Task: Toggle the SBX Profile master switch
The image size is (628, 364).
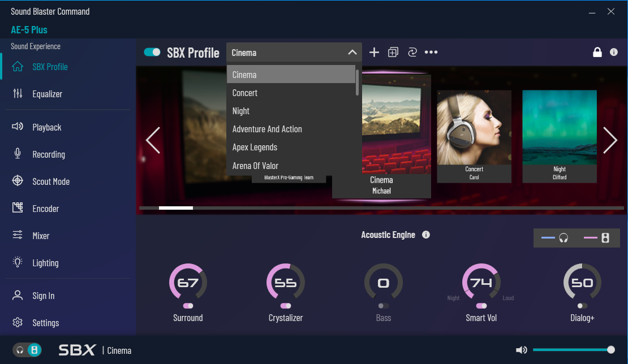Action: point(152,53)
